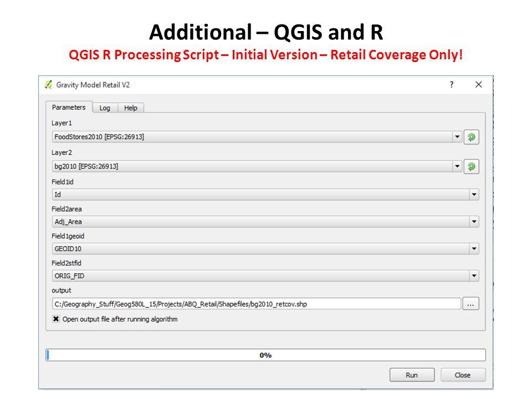
Task: Click the Gravity Model Retail V2 title
Action: (93, 85)
